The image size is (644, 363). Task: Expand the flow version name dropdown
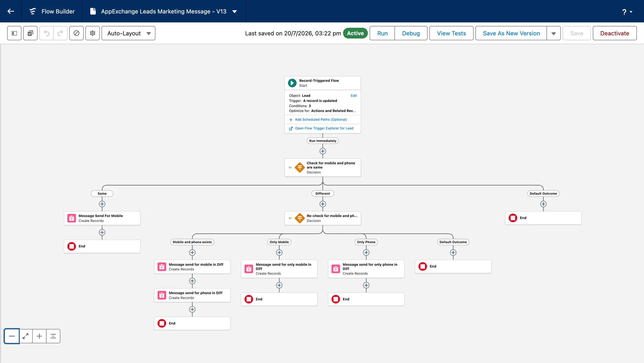(x=235, y=11)
